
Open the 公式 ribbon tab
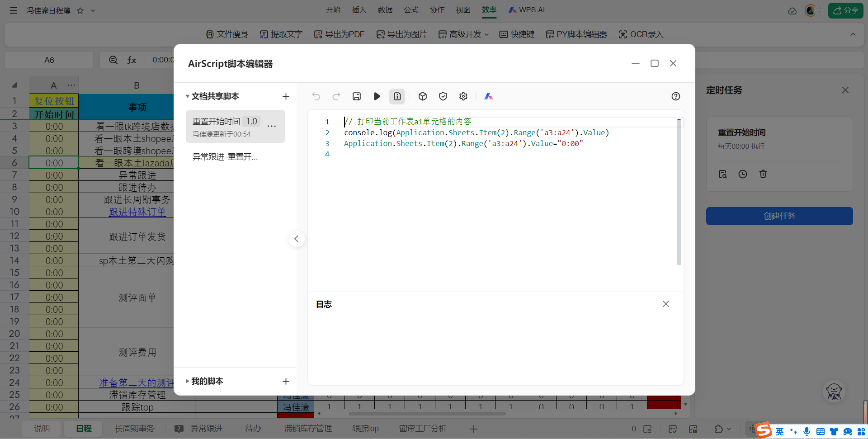[411, 10]
